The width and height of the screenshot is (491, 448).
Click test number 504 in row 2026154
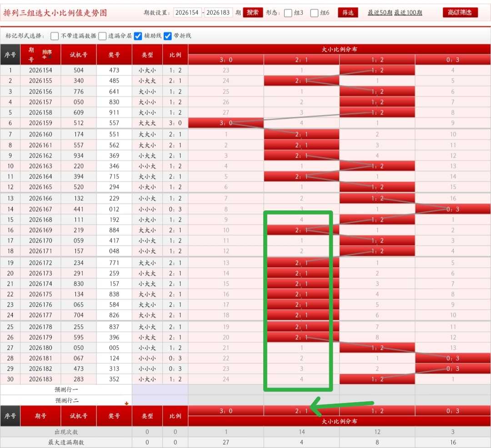pyautogui.click(x=79, y=70)
